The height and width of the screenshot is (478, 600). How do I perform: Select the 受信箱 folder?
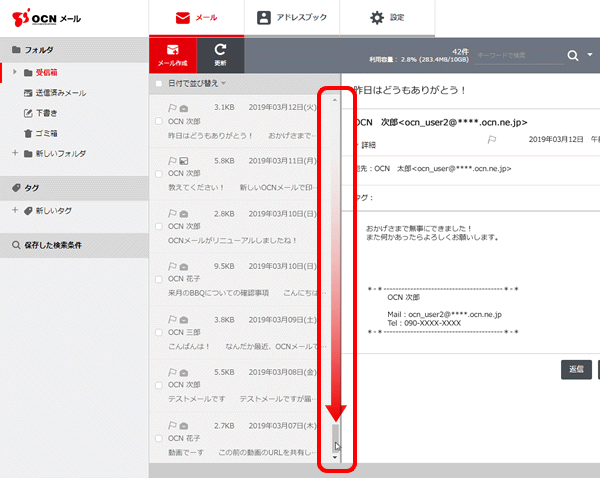46,72
